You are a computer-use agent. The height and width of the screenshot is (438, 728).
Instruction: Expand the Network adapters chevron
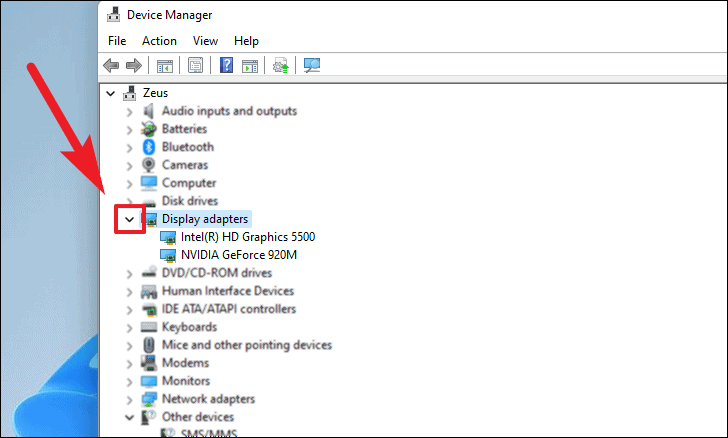coord(130,400)
